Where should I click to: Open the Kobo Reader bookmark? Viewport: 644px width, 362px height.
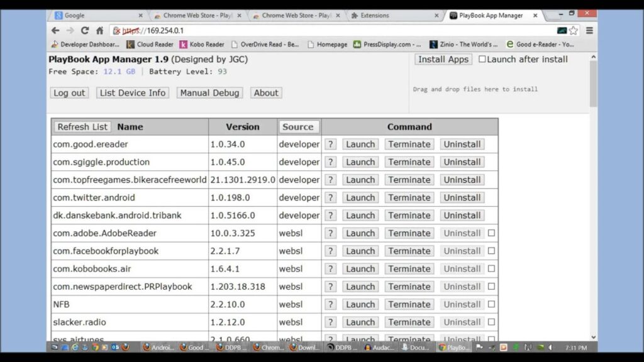202,45
